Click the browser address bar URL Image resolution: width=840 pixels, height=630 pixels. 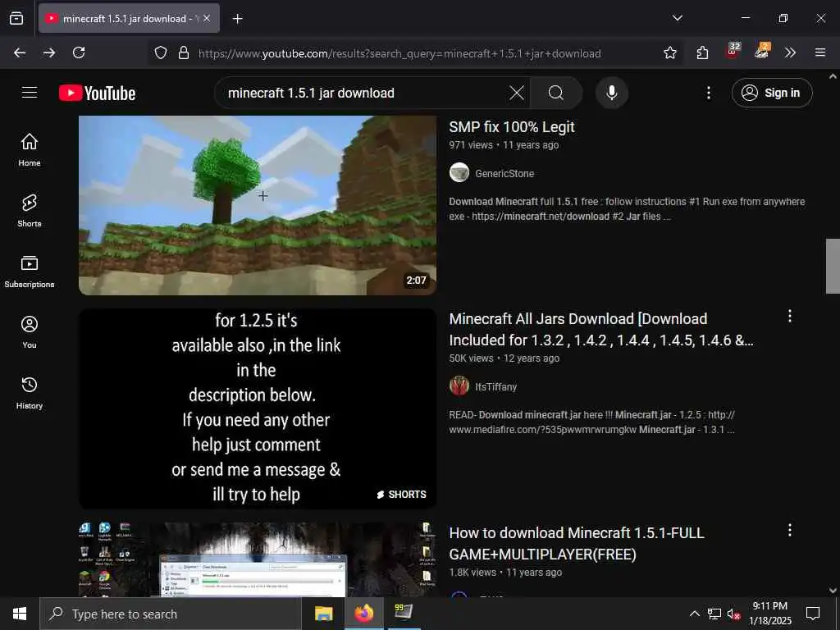399,53
